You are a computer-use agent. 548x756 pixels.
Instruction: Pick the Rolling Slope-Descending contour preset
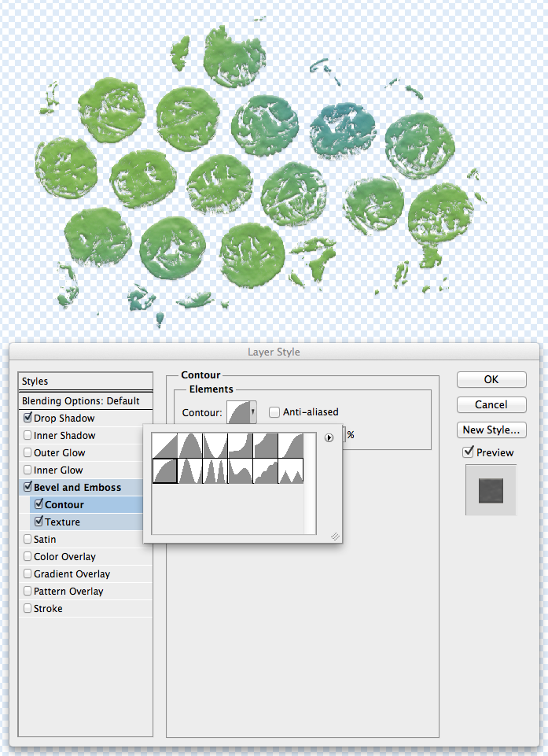click(241, 470)
